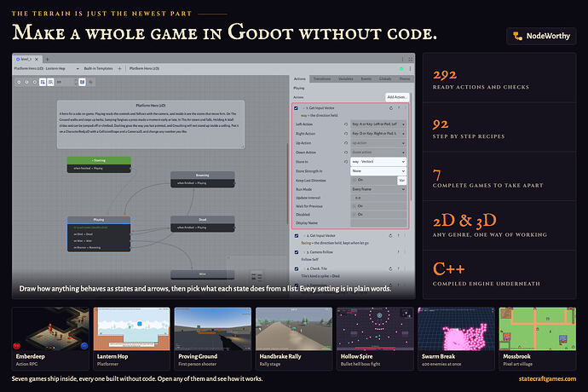The height and width of the screenshot is (392, 588).
Task: Click the minimap icon at graph bottom
Action: point(257,277)
